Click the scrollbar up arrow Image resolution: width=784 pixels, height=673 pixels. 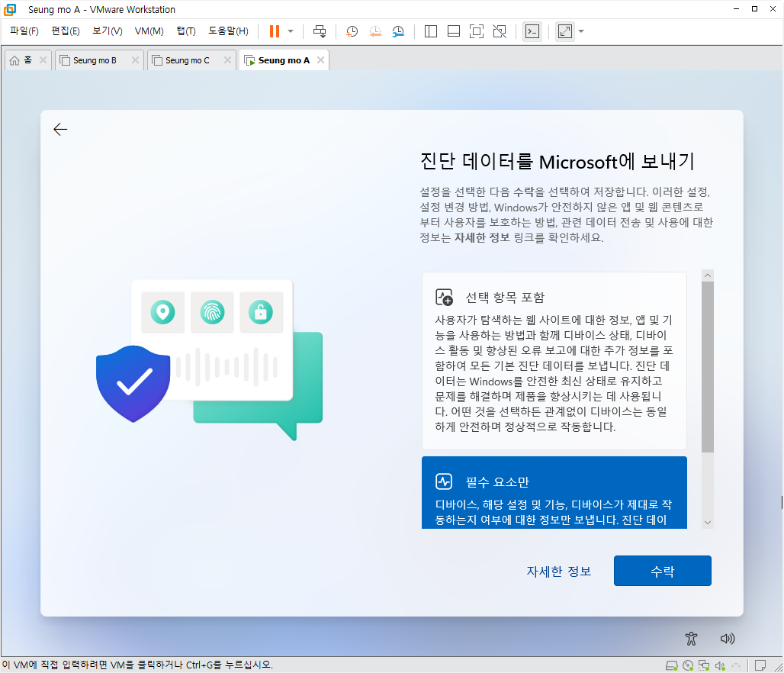[708, 275]
